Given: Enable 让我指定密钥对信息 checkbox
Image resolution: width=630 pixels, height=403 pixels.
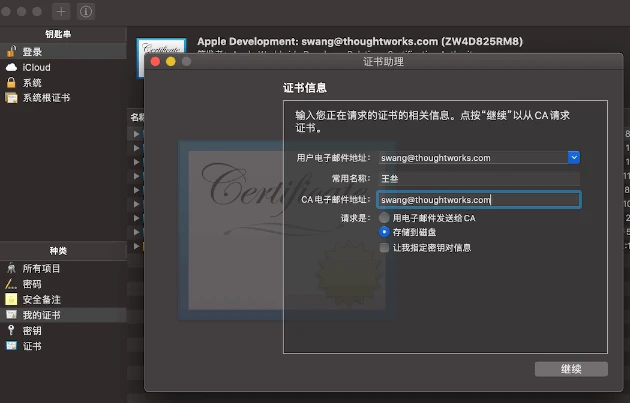Looking at the screenshot, I should coord(385,247).
